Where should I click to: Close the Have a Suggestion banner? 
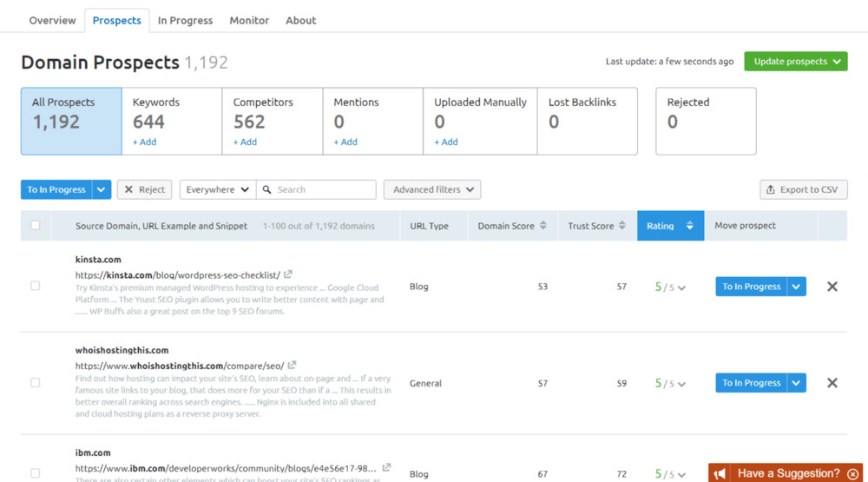[x=853, y=473]
